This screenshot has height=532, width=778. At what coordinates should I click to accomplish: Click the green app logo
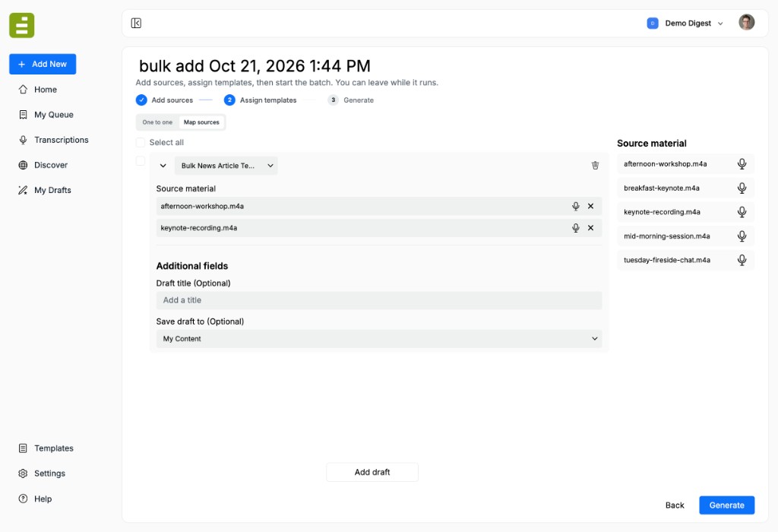click(x=22, y=25)
